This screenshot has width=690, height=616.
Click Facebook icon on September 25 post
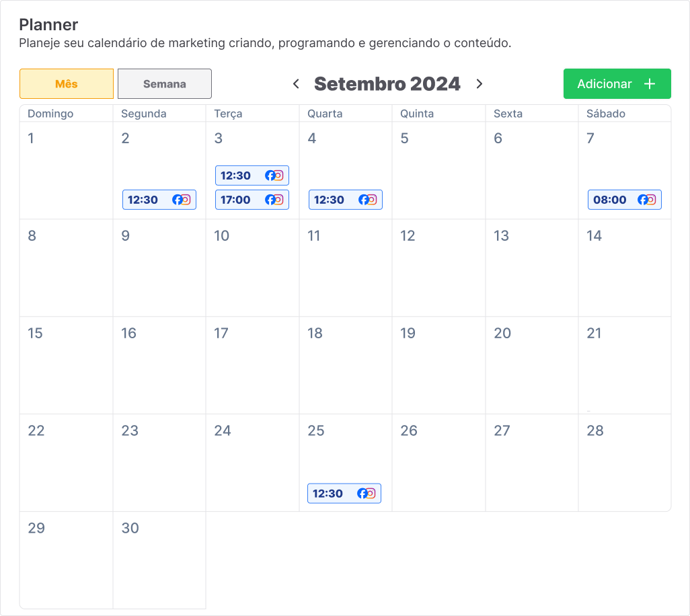point(362,494)
